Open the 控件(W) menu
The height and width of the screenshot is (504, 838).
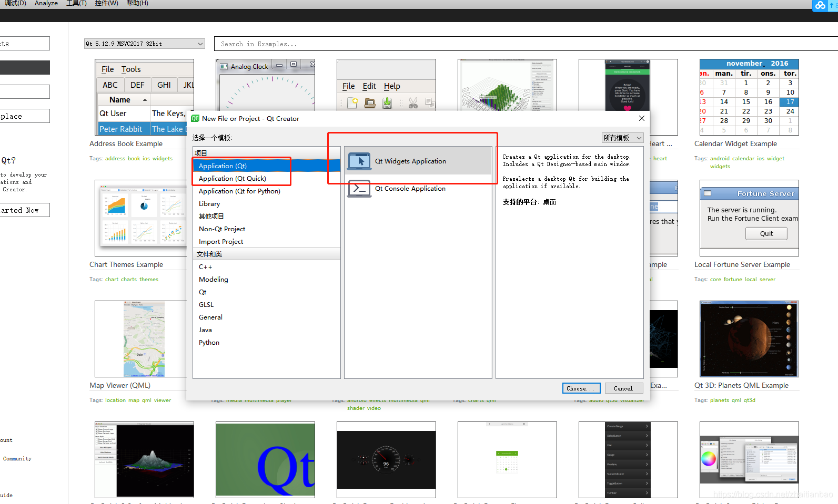click(106, 3)
